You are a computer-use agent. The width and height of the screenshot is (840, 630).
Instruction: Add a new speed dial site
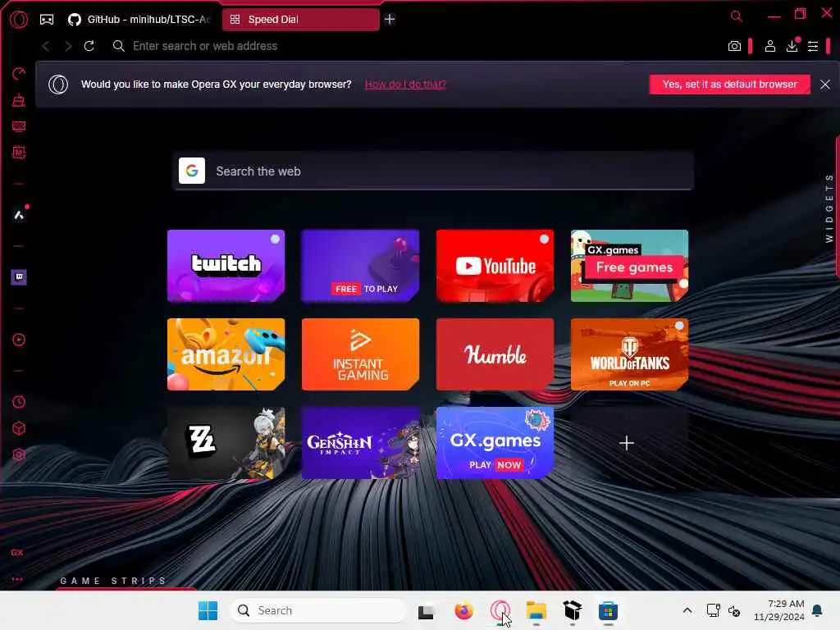click(x=627, y=443)
